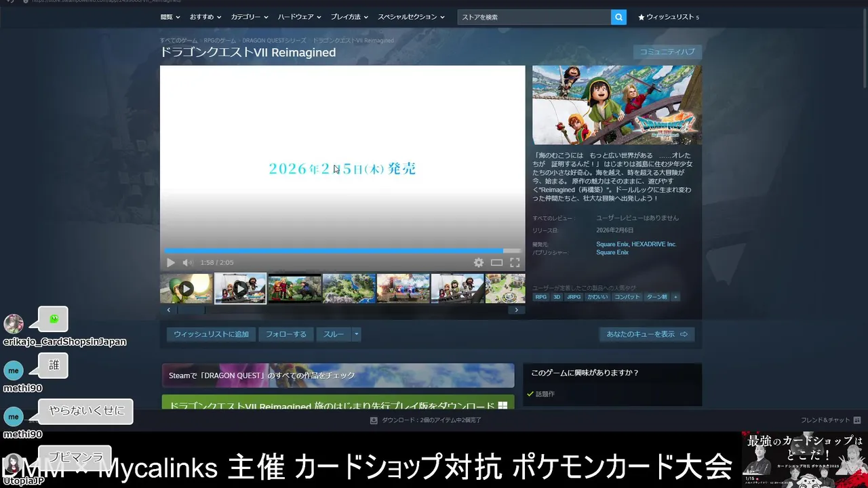The height and width of the screenshot is (488, 868).
Task: Open the battle scene screenshot thumbnail
Action: [x=403, y=288]
